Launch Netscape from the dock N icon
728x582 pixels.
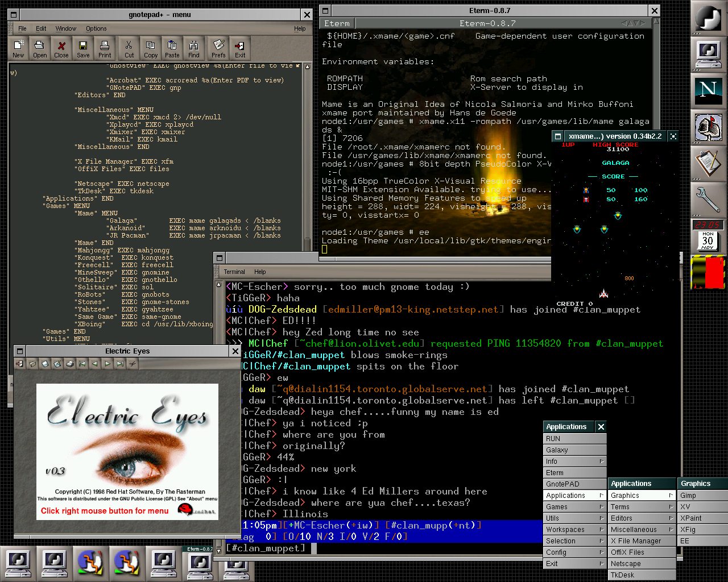coord(709,91)
